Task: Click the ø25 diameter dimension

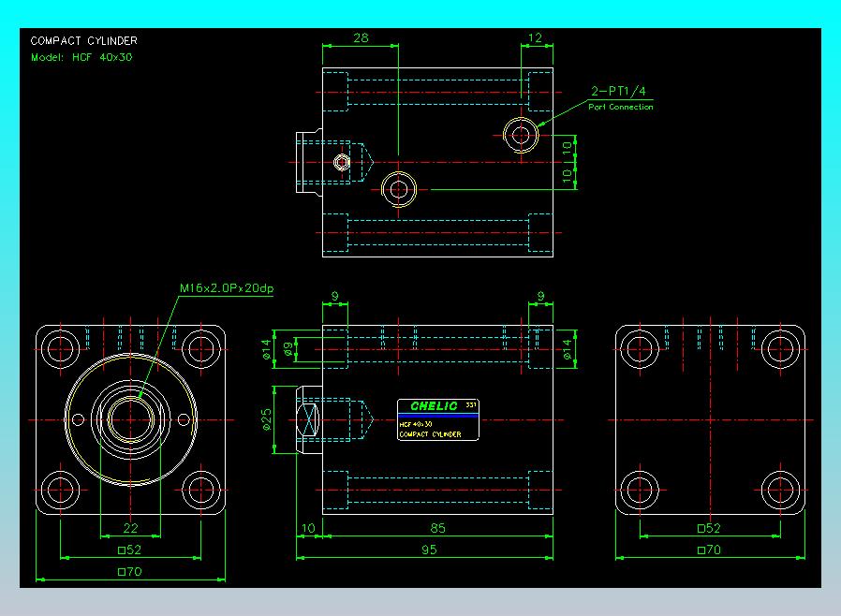Action: pyautogui.click(x=266, y=419)
